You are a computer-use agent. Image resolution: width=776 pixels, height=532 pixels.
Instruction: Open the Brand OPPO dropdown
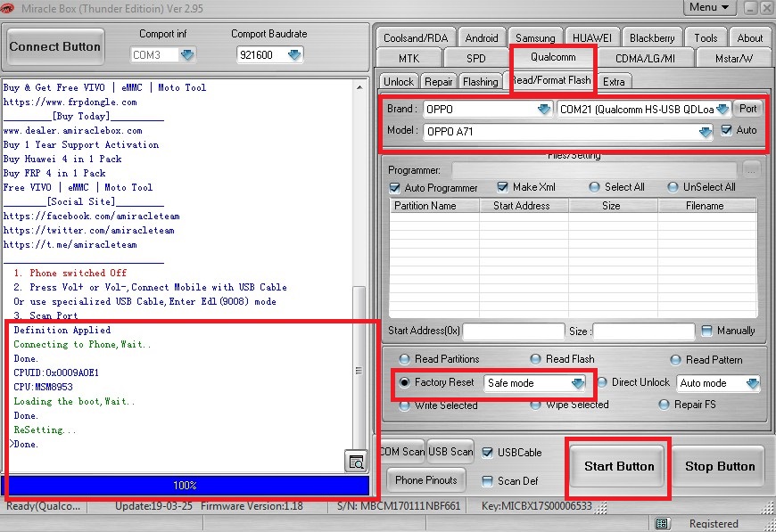point(544,109)
